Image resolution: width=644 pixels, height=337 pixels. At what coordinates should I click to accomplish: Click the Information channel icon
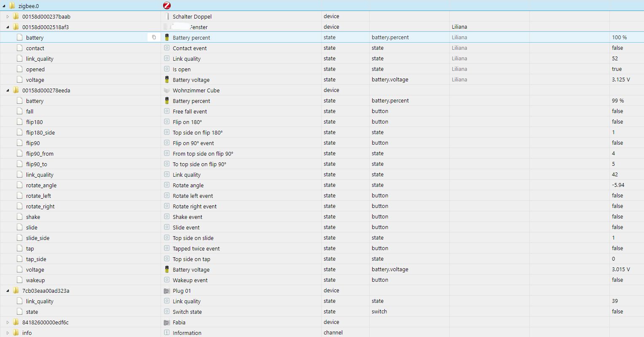166,332
